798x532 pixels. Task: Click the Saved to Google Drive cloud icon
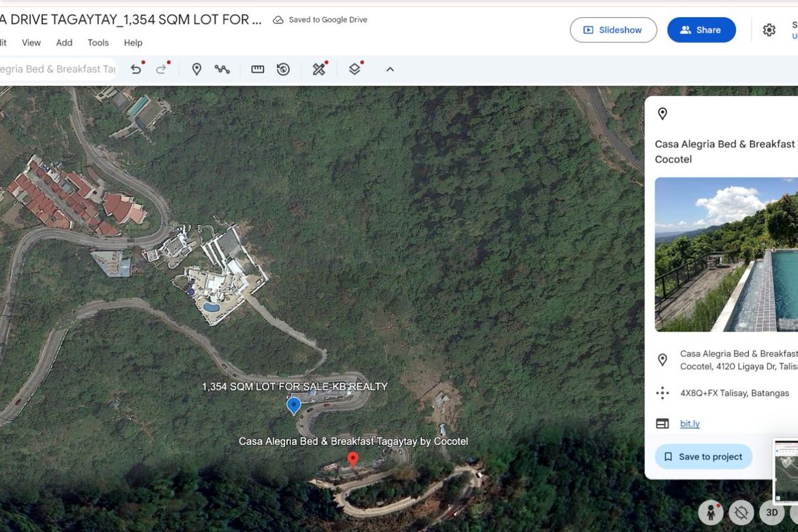coord(278,20)
